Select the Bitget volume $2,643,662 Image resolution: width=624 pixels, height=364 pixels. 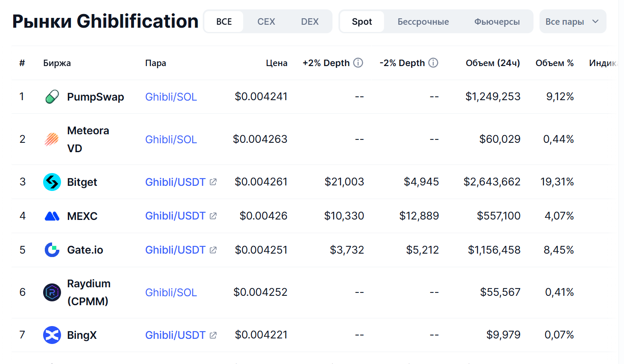point(492,182)
